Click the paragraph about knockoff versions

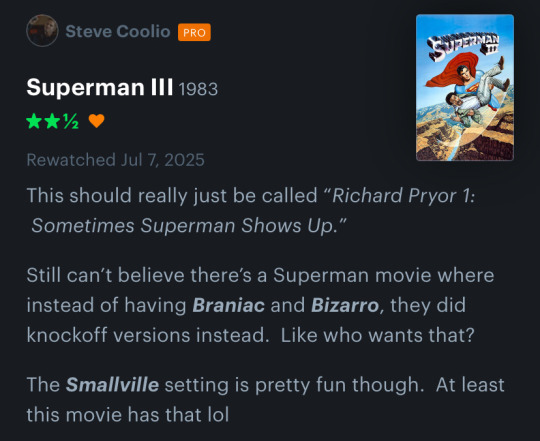click(x=260, y=305)
